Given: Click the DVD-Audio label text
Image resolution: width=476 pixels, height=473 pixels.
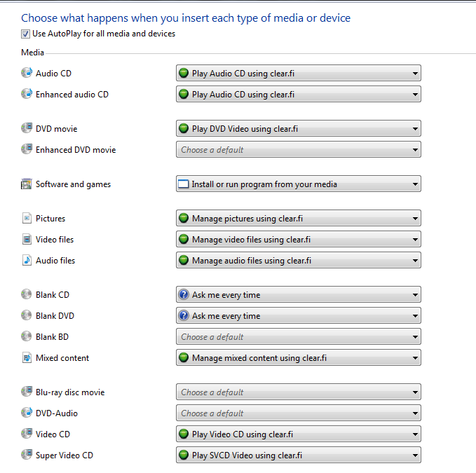Looking at the screenshot, I should pyautogui.click(x=57, y=413).
